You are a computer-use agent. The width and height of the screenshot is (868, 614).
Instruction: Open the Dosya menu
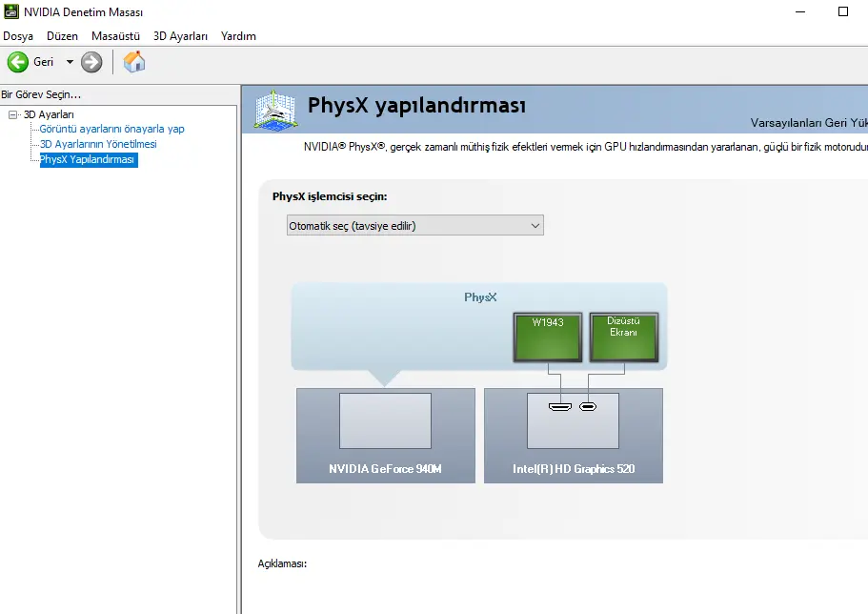(18, 36)
